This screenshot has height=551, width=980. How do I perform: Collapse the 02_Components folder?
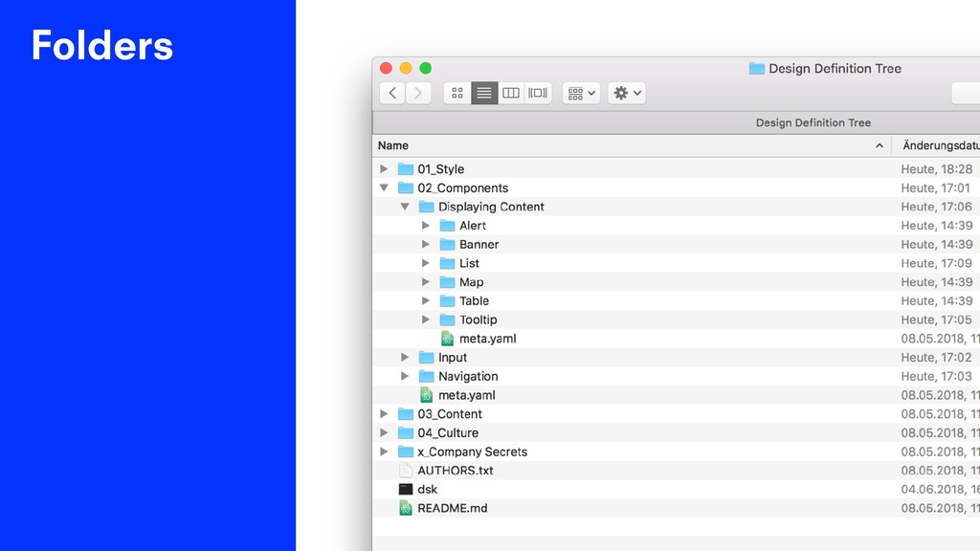click(x=384, y=187)
